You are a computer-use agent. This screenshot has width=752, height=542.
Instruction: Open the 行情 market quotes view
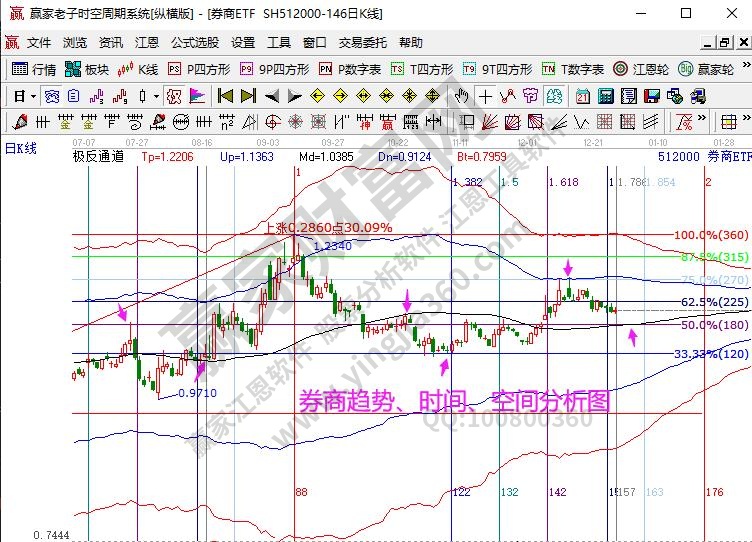click(34, 69)
